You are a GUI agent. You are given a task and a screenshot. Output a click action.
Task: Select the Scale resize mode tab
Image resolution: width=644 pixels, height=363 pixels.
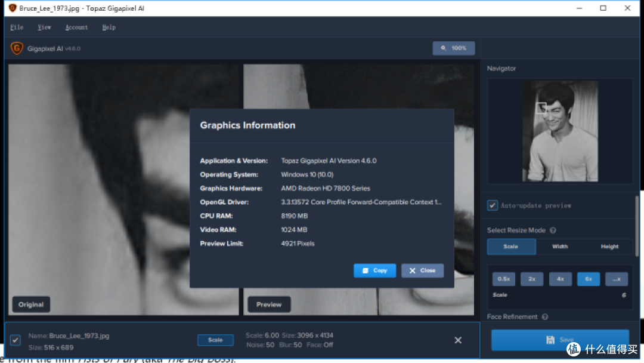pyautogui.click(x=511, y=247)
